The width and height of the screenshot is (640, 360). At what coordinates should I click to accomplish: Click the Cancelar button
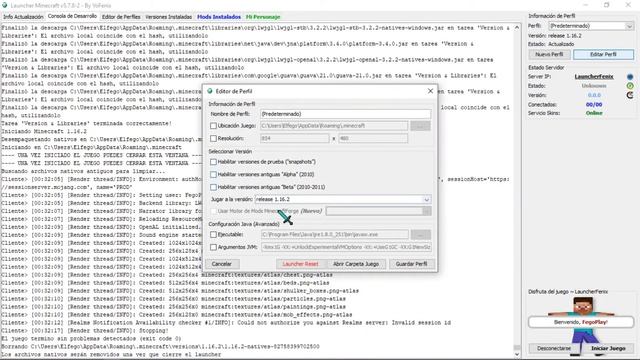pyautogui.click(x=222, y=264)
